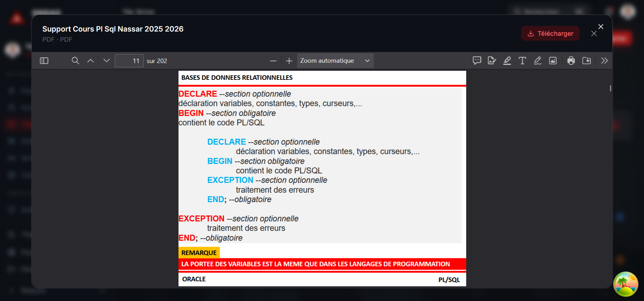Open the Zoom automatique dropdown
Screen dimensions: 644x301
tap(335, 61)
